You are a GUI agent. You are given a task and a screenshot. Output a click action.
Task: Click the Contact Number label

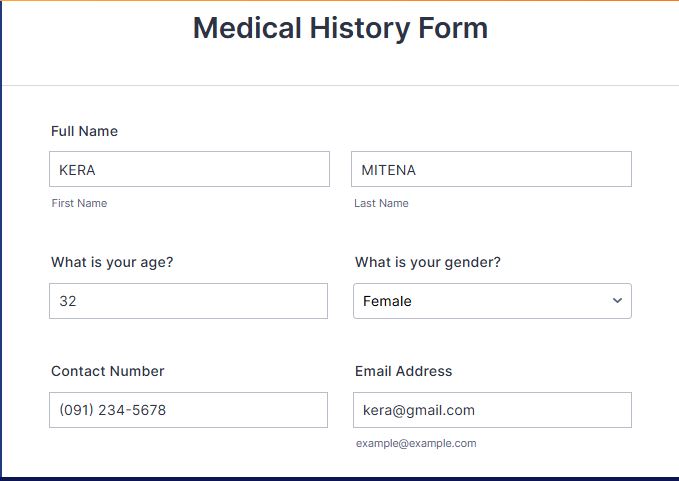(x=108, y=371)
